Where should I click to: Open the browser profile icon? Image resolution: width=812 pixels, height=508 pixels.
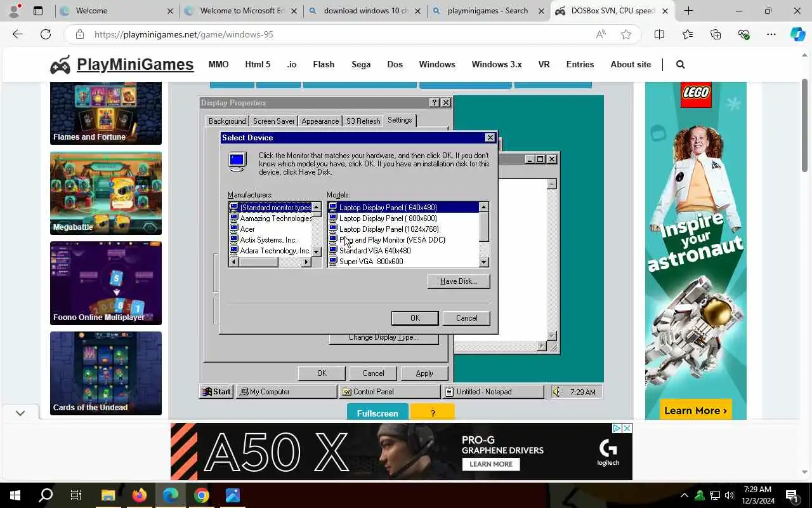(13, 11)
